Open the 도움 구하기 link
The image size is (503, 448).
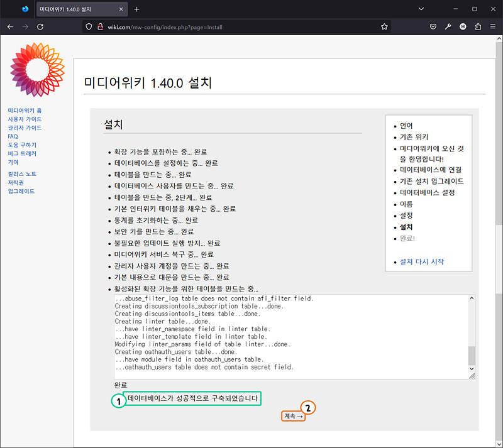(22, 145)
